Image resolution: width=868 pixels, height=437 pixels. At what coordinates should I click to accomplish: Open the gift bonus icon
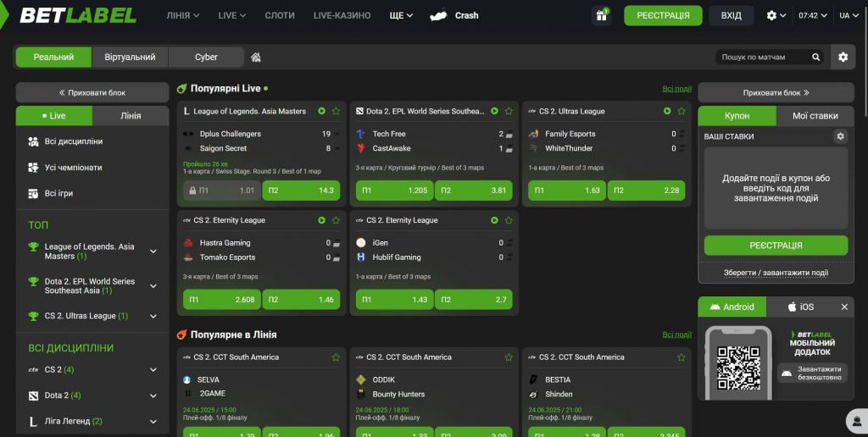point(601,15)
